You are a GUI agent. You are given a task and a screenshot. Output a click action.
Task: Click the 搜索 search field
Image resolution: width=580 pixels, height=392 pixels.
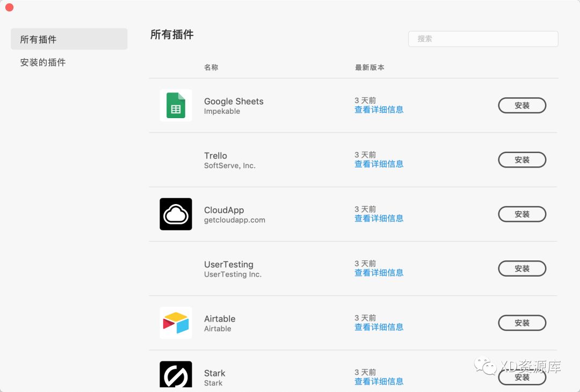click(x=483, y=39)
